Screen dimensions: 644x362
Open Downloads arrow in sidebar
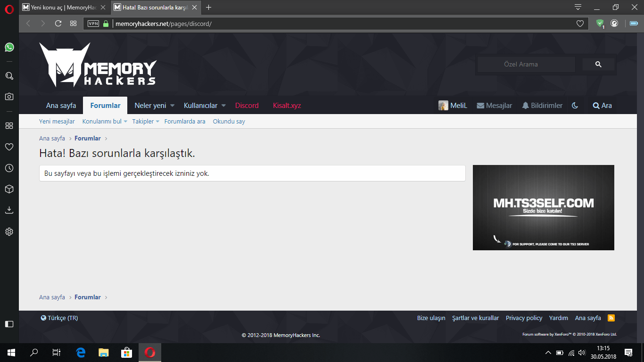pyautogui.click(x=9, y=210)
